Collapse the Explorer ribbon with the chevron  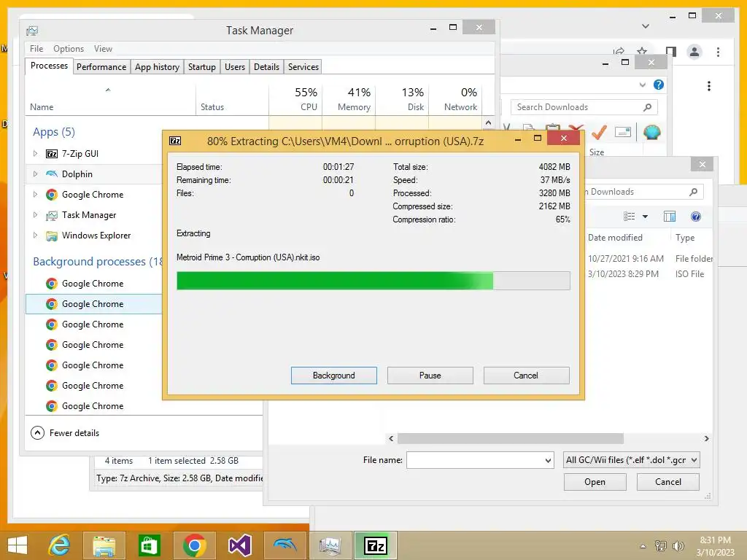coord(642,85)
